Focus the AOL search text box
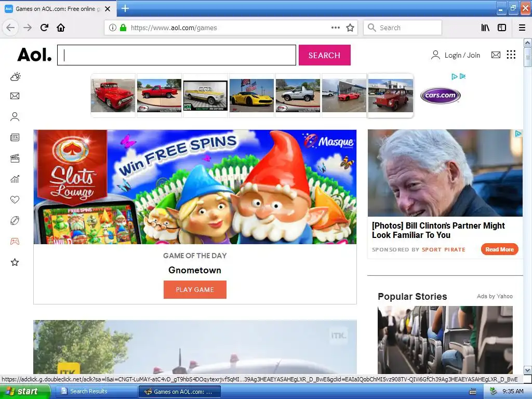 tap(177, 55)
